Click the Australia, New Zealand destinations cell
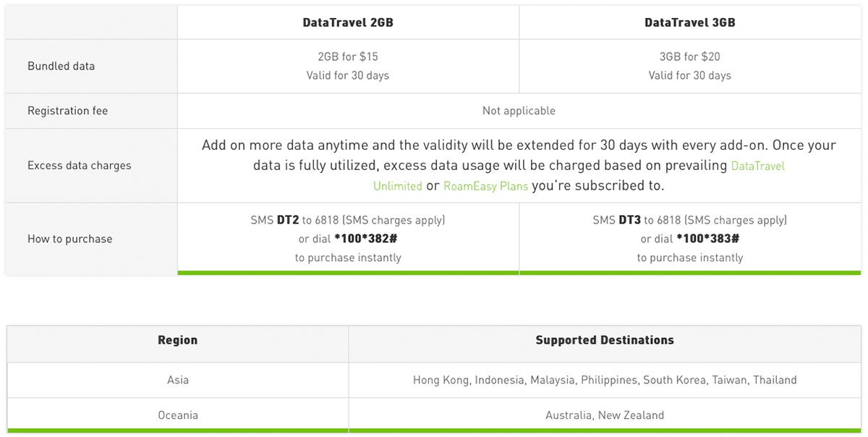Screen dimensions: 868x437 pyautogui.click(x=604, y=415)
